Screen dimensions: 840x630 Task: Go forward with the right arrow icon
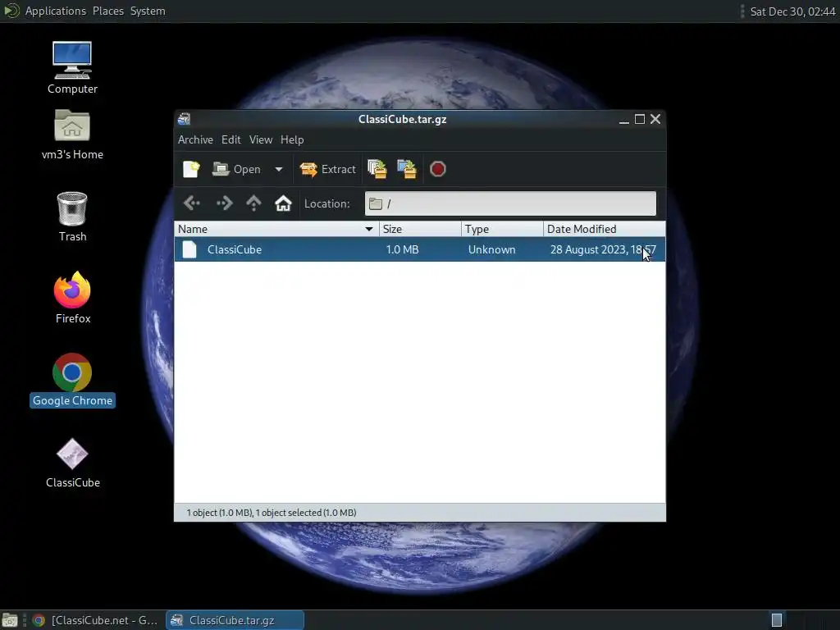pyautogui.click(x=224, y=203)
